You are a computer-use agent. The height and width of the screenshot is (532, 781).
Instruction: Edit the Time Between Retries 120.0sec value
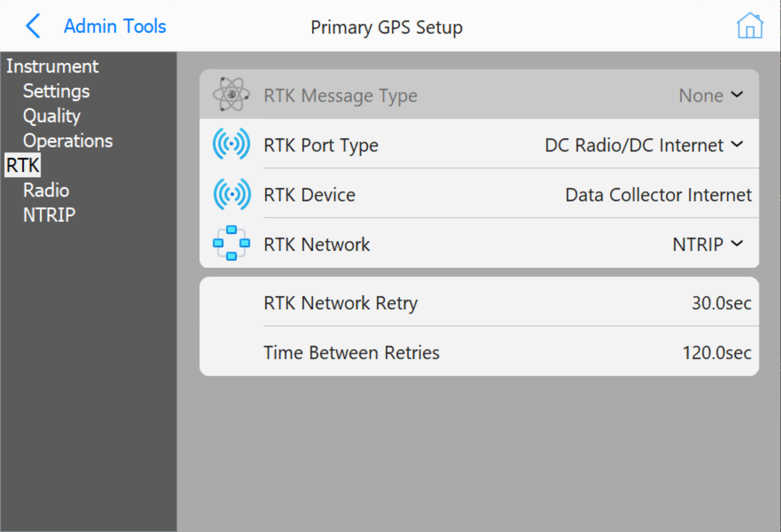tap(717, 353)
